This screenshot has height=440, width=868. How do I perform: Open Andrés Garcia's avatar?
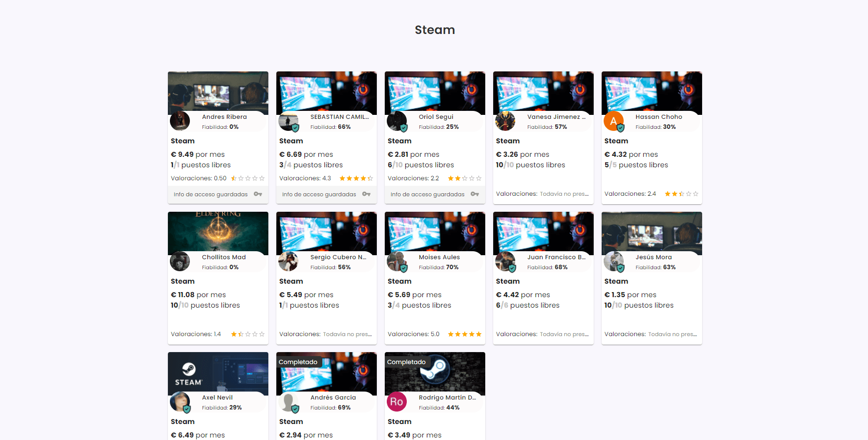[x=288, y=402]
